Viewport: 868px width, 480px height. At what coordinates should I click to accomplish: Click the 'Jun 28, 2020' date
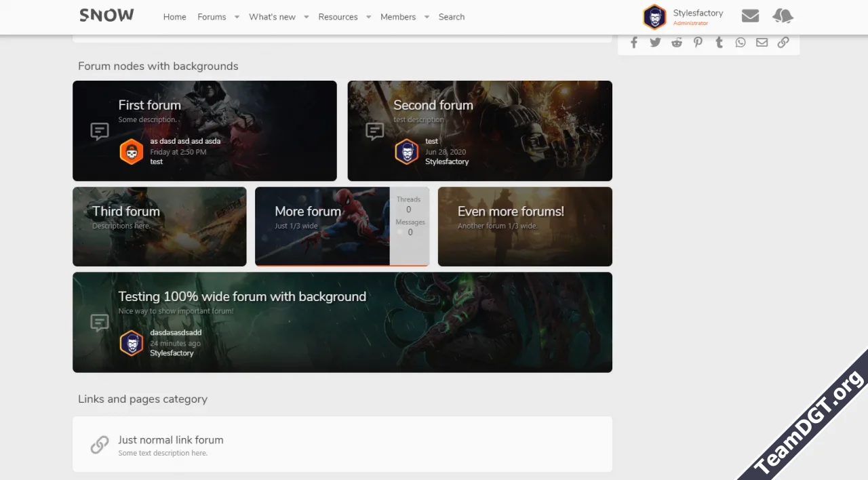[446, 152]
